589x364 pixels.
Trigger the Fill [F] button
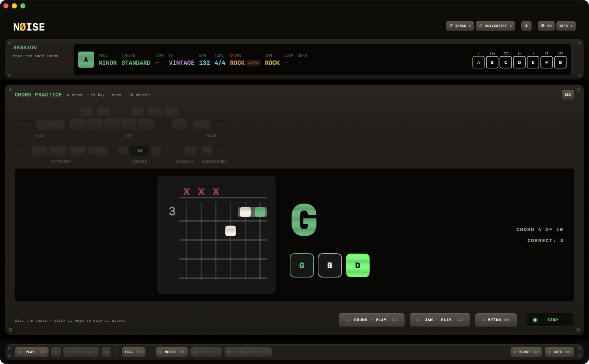pos(133,352)
